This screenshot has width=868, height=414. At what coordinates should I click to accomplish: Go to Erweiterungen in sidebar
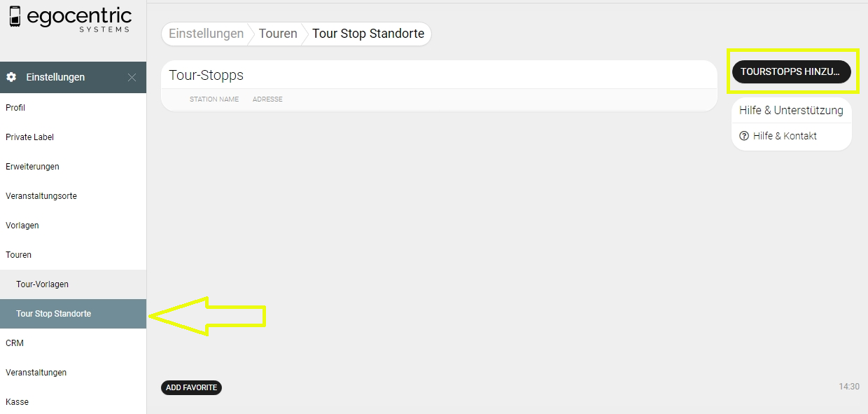[x=32, y=167]
